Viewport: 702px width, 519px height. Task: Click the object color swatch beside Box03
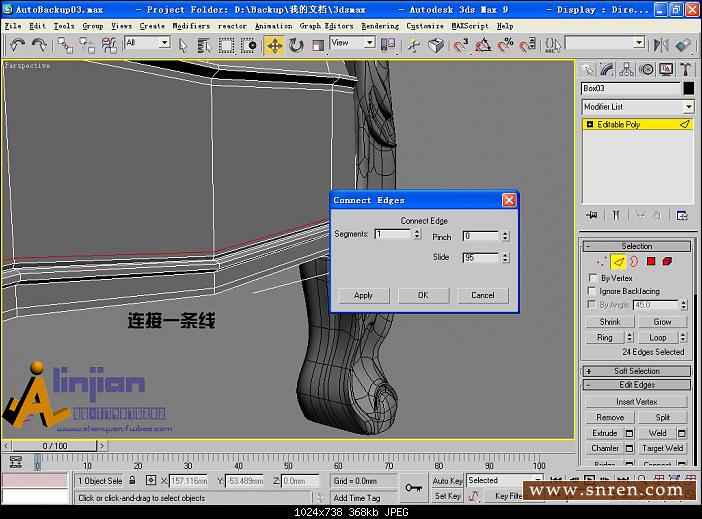pos(689,88)
